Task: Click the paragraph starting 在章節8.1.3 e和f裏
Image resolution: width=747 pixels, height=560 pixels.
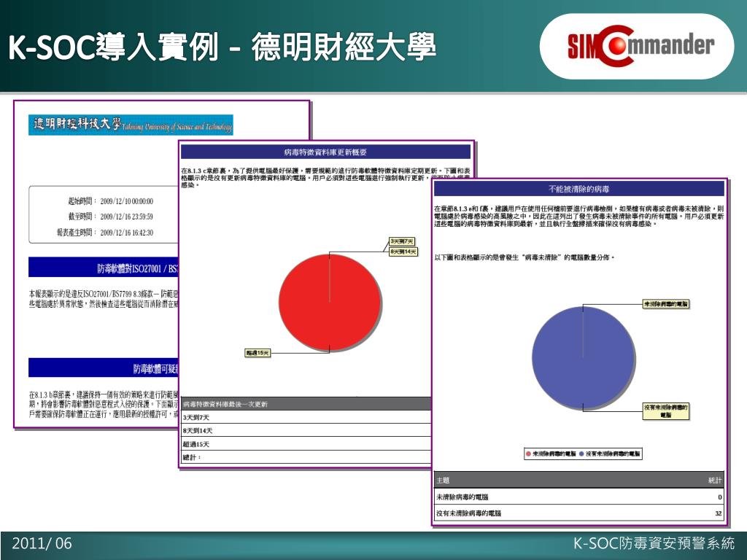Action: pos(578,216)
